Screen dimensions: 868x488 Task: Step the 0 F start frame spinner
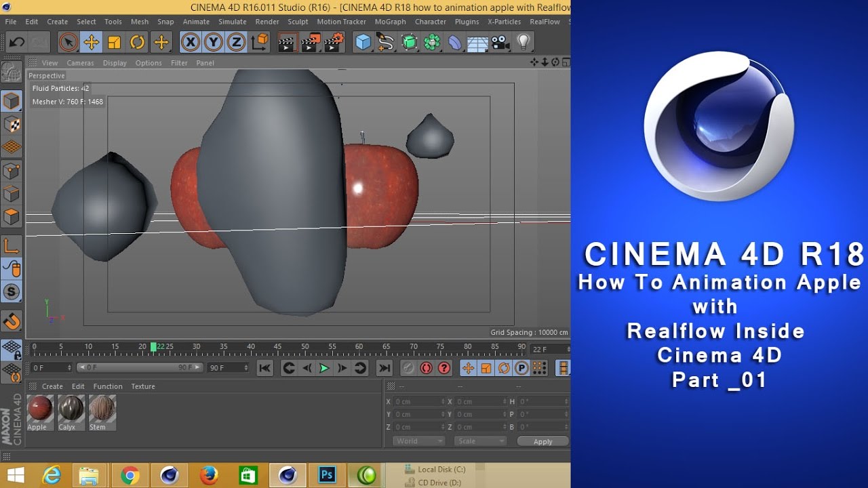pos(69,368)
